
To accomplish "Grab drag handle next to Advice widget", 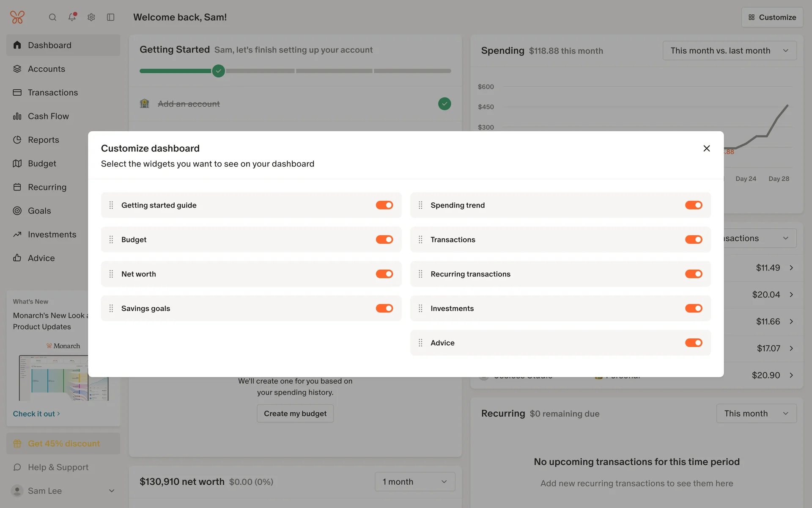I will [x=420, y=343].
